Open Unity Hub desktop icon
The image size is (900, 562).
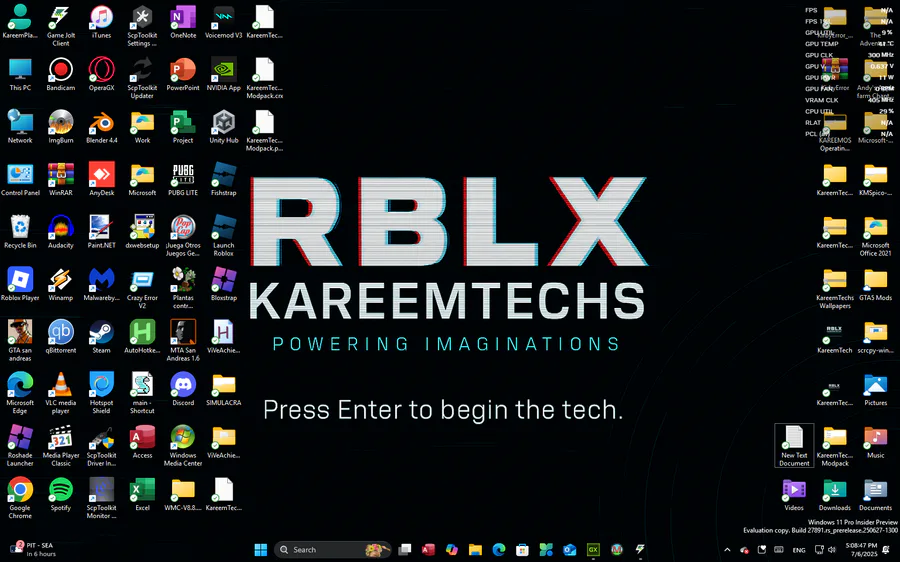pos(223,127)
